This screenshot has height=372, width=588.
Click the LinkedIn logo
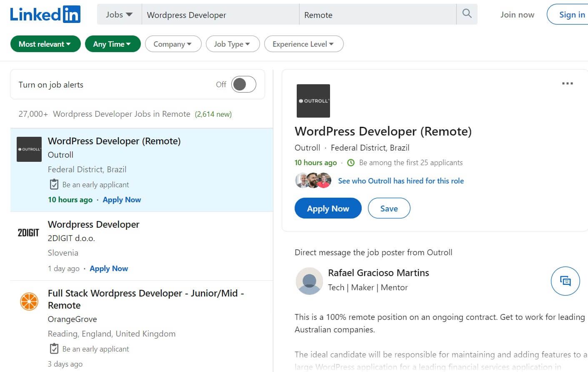[45, 14]
